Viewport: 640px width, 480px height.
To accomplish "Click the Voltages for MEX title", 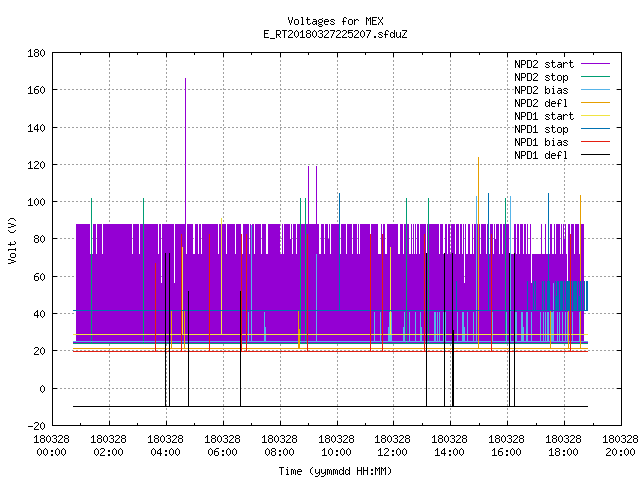I will coord(335,21).
